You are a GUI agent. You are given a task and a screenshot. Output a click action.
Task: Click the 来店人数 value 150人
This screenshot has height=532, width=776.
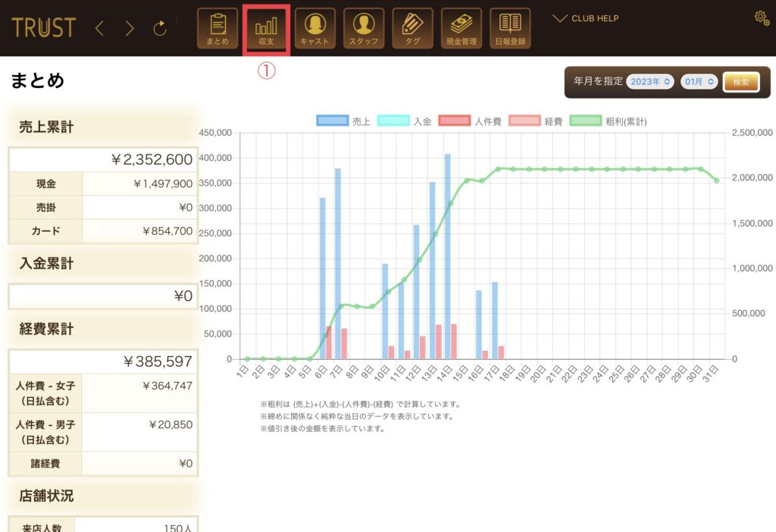click(177, 527)
